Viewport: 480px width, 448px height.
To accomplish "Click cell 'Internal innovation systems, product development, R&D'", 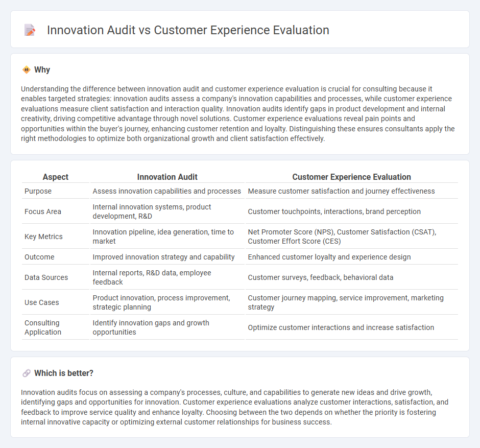I will point(167,211).
